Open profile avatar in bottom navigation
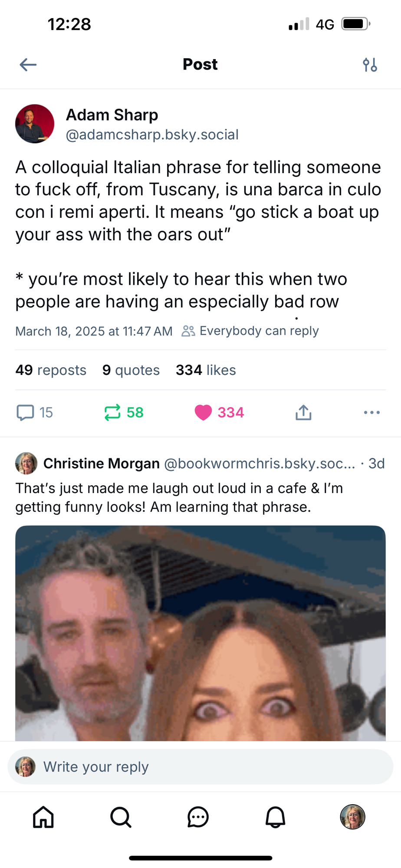The image size is (401, 868). coord(352,817)
